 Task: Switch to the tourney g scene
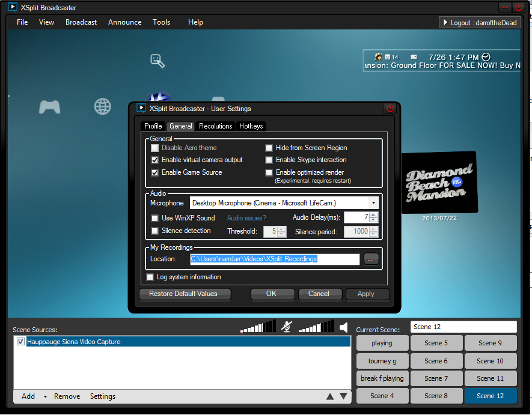[382, 361]
